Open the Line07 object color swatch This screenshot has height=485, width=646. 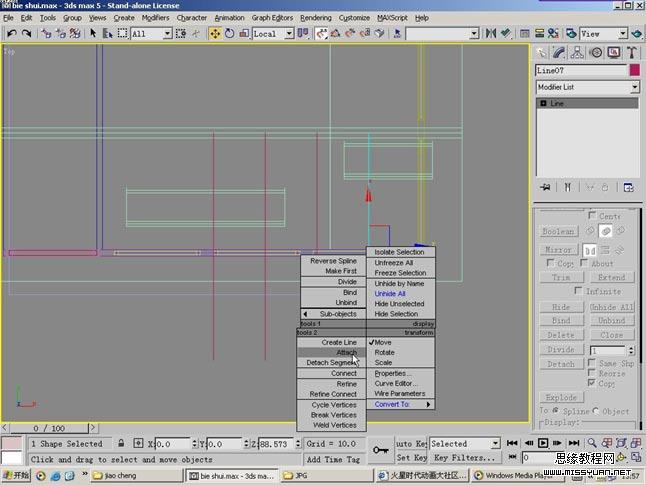634,70
